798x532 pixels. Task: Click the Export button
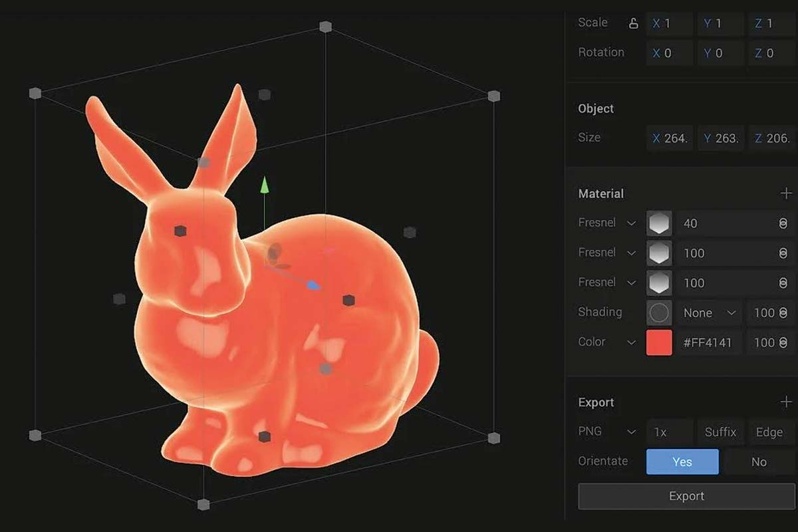686,496
